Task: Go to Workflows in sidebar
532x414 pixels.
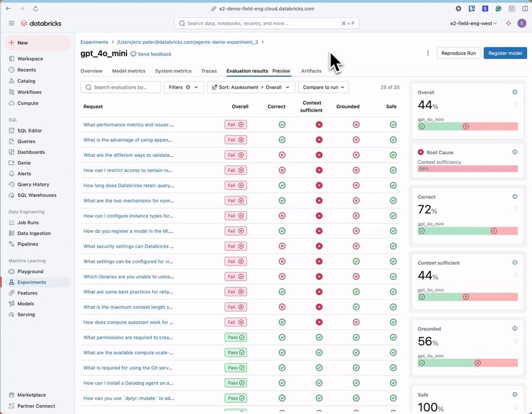Action: (29, 92)
